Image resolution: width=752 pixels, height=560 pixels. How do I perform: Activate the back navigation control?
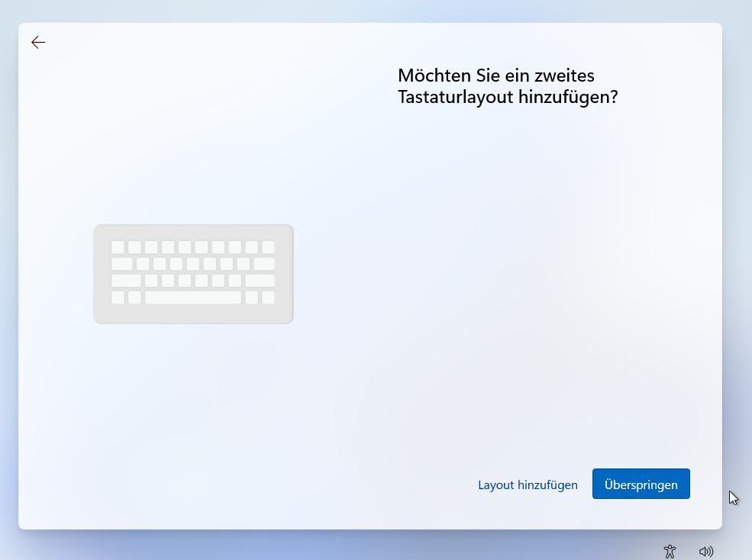coord(38,42)
